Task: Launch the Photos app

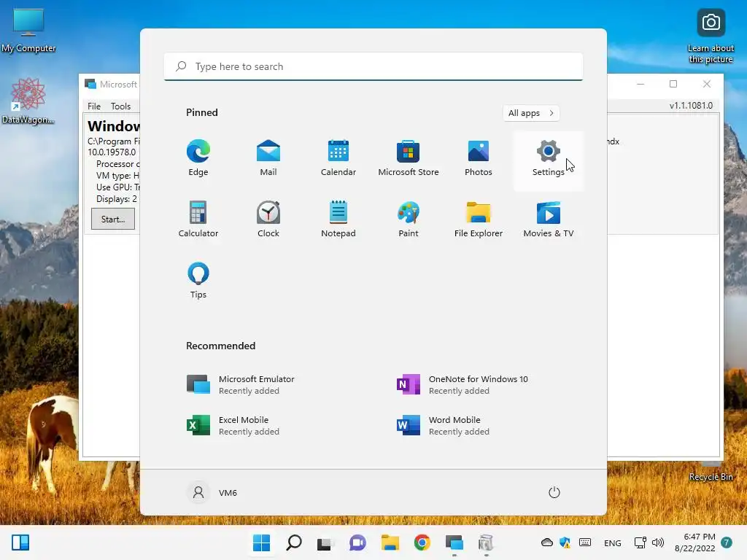Action: pyautogui.click(x=479, y=158)
